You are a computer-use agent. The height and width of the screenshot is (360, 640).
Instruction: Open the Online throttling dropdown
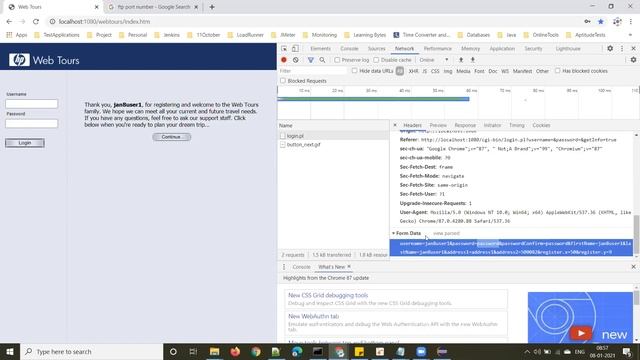click(434, 60)
